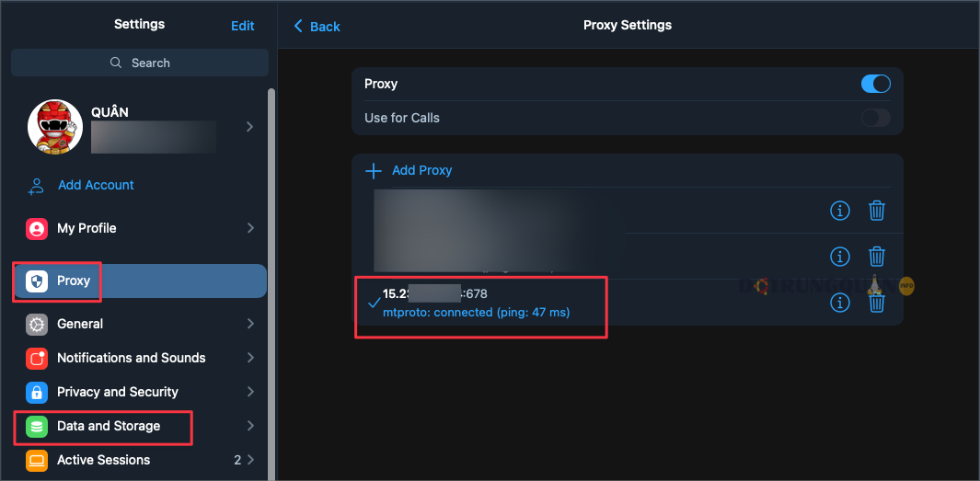Enable the Use for Calls toggle

876,118
